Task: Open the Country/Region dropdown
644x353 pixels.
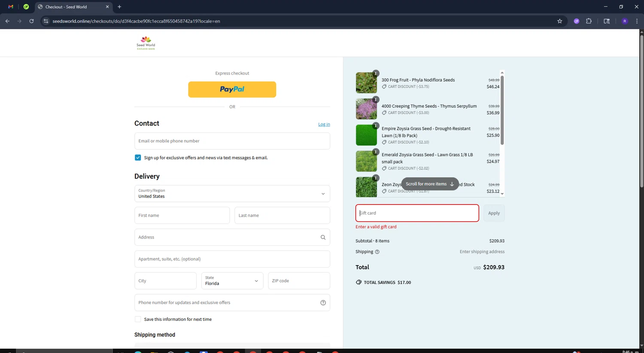Action: click(232, 193)
